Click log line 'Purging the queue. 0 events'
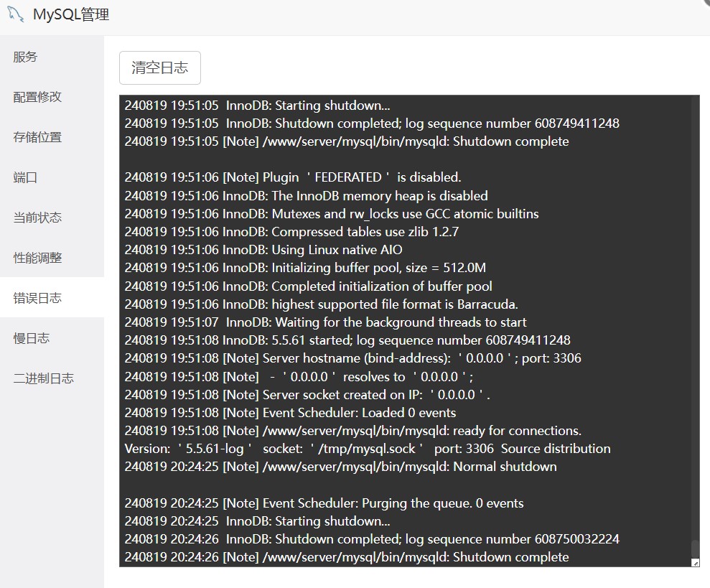The image size is (710, 588). (324, 503)
